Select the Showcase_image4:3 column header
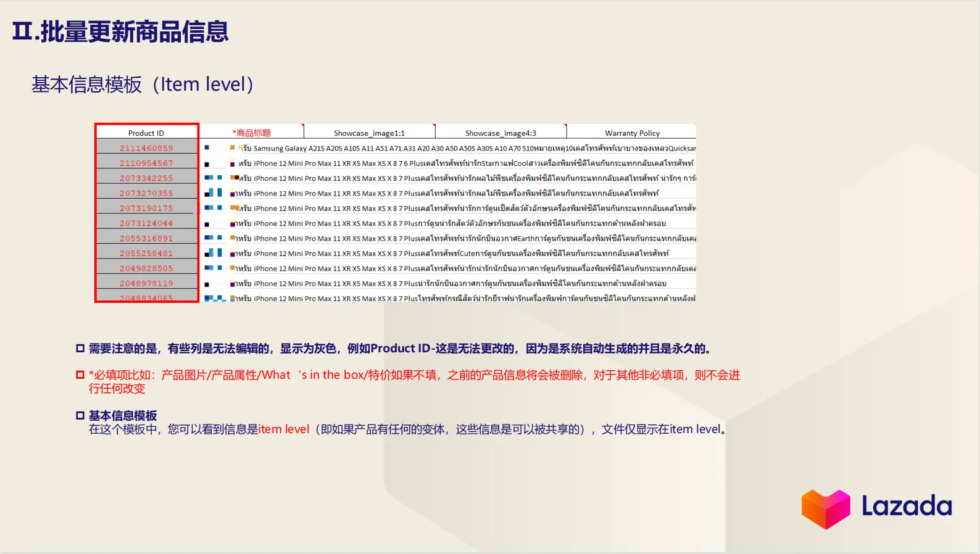The image size is (980, 554). point(500,133)
